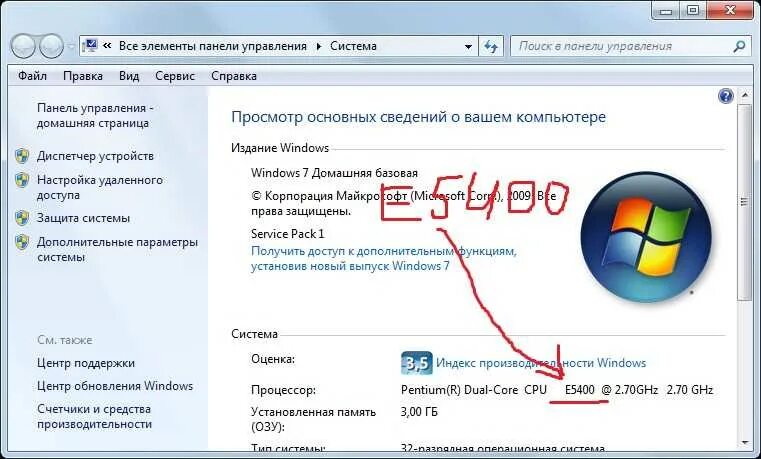Image resolution: width=761 pixels, height=459 pixels.
Task: Open the Сервис menu
Action: click(175, 76)
